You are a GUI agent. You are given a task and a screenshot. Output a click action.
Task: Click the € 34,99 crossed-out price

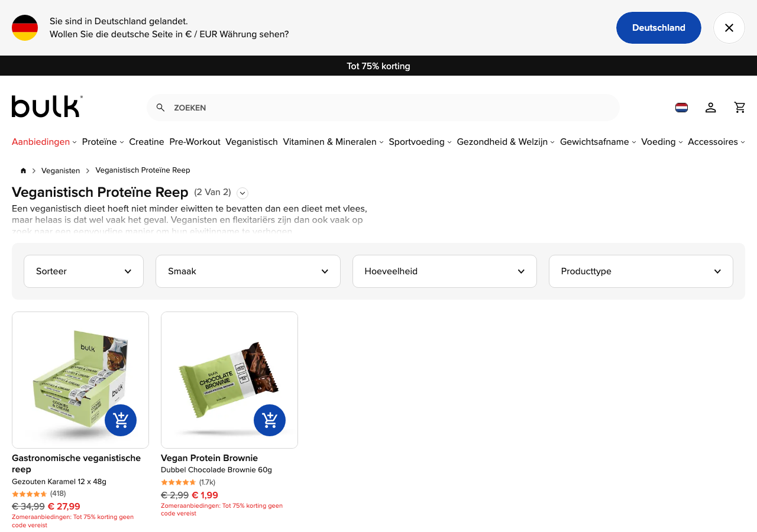pyautogui.click(x=28, y=507)
